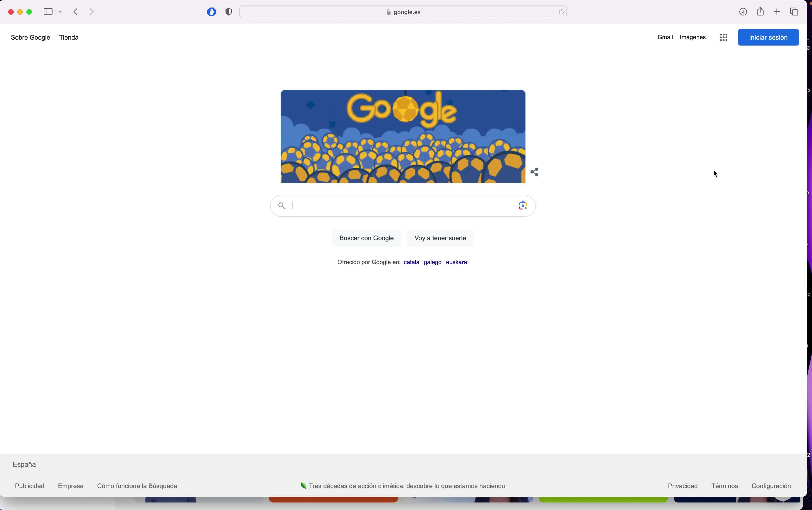Add a new tab with plus icon
Viewport: 812px width, 510px height.
(x=777, y=12)
